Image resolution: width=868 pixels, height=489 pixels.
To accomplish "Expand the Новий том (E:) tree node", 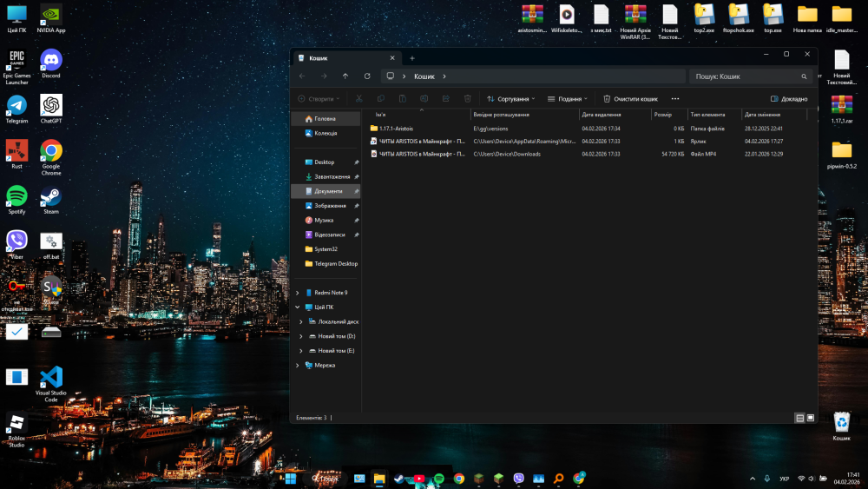I will pyautogui.click(x=301, y=351).
